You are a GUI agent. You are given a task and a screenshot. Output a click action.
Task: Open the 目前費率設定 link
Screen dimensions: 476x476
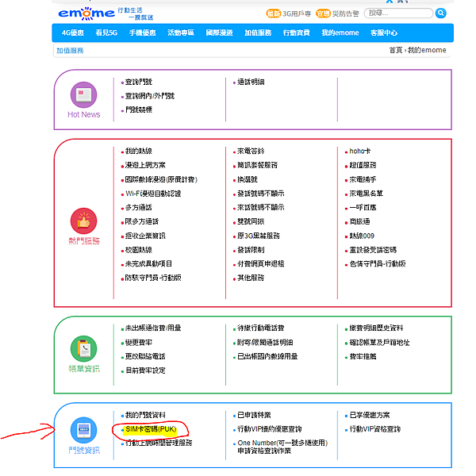tap(145, 370)
